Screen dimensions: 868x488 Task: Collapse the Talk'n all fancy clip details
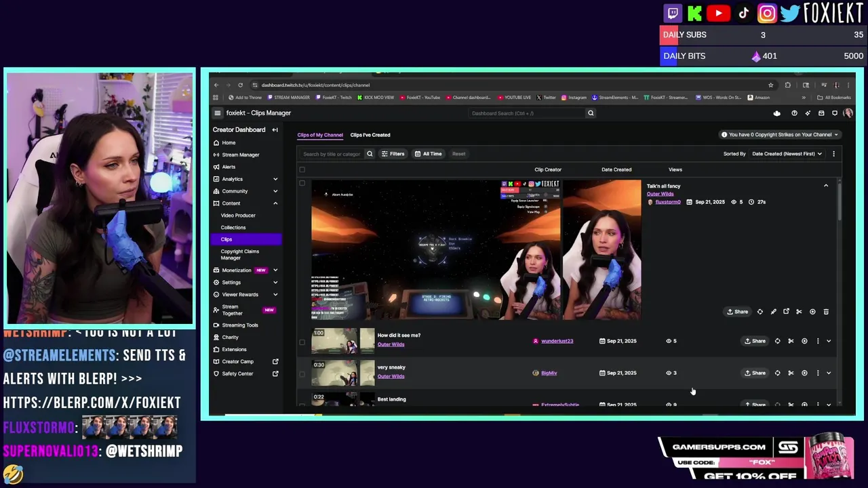coord(826,186)
